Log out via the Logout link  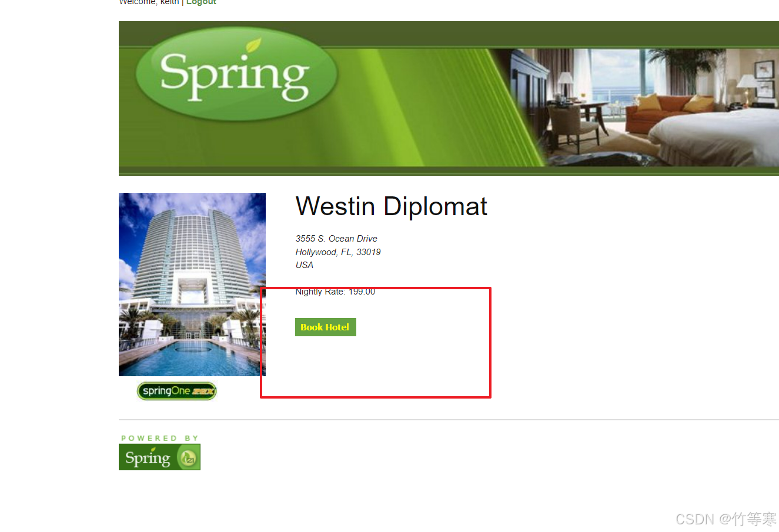(201, 2)
